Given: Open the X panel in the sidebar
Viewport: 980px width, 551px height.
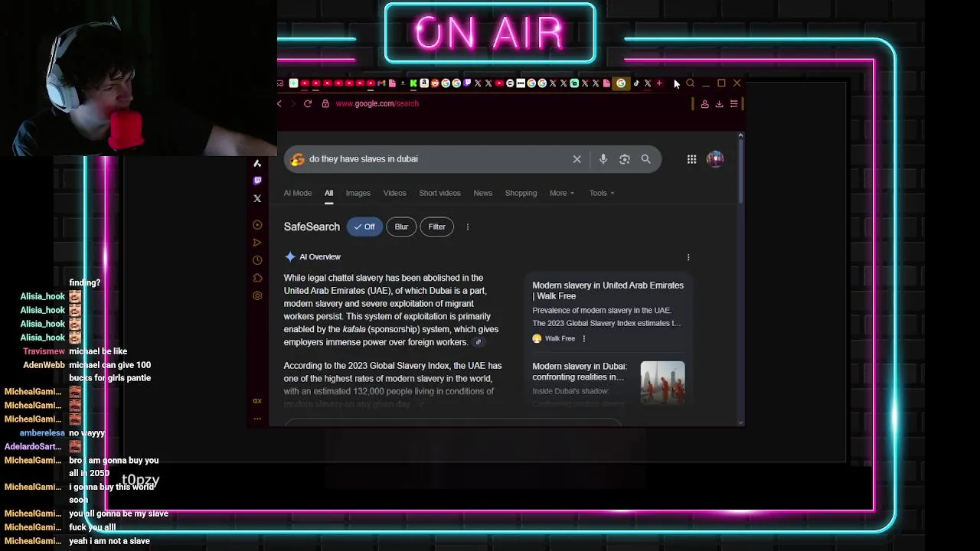Looking at the screenshot, I should pyautogui.click(x=257, y=198).
